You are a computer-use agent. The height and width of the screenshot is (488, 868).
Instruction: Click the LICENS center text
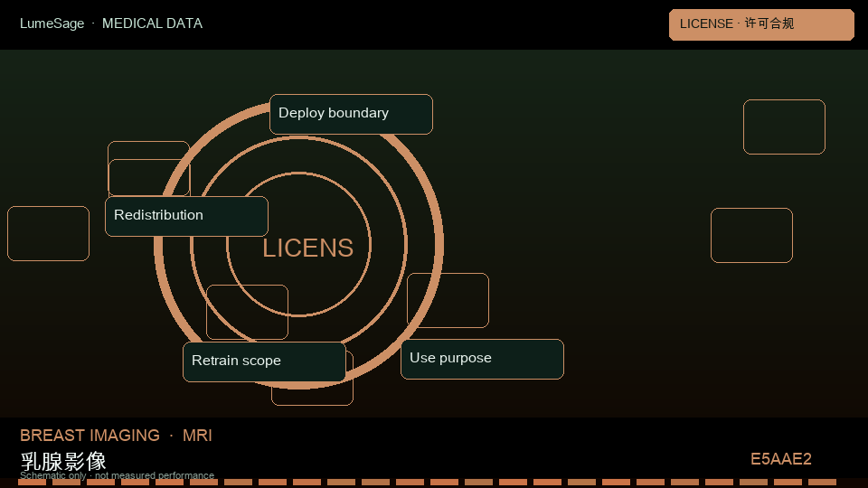[x=307, y=248]
